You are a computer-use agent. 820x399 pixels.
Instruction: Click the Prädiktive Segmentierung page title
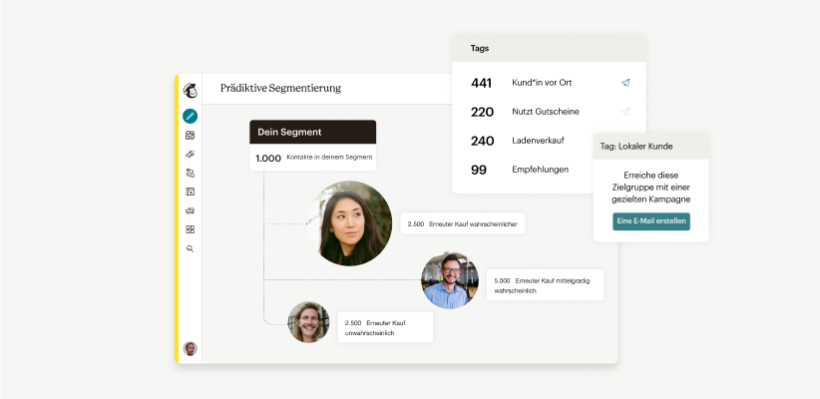[x=280, y=88]
